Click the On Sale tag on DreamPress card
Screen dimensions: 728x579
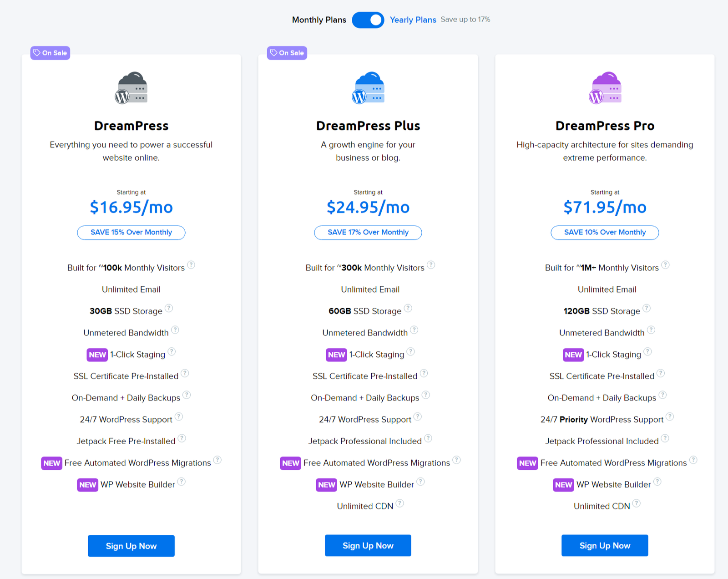[x=50, y=53]
